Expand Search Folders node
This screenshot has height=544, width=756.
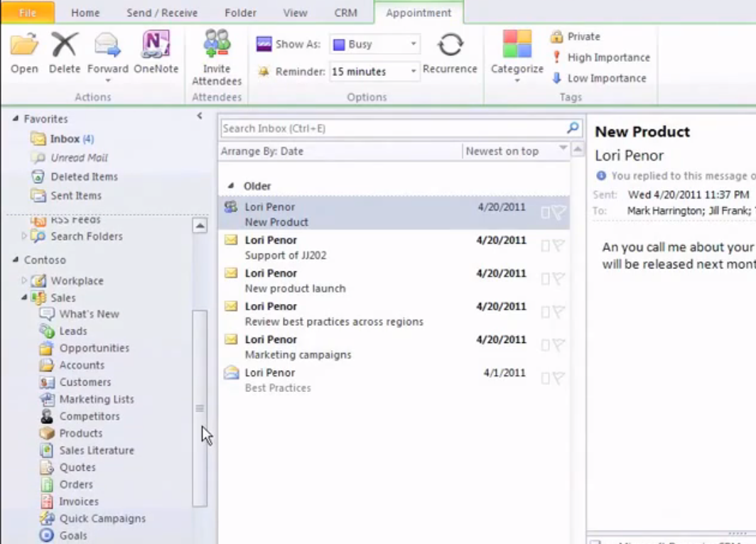tap(23, 236)
